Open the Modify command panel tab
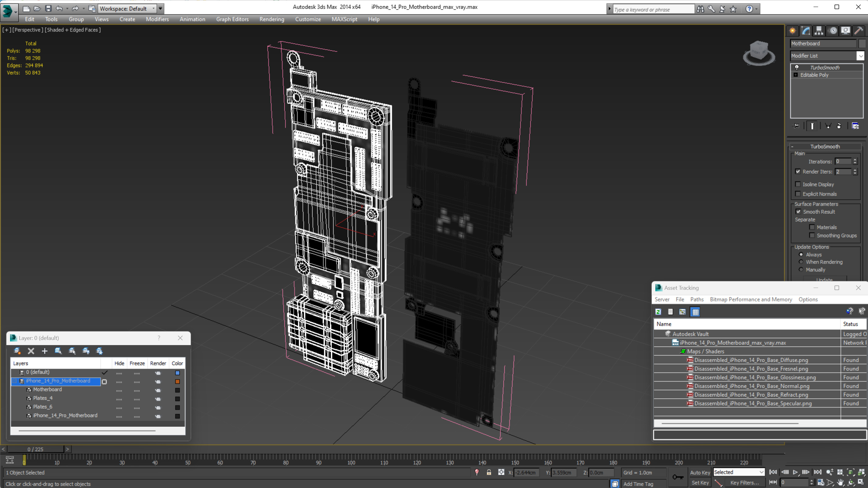 (x=806, y=31)
